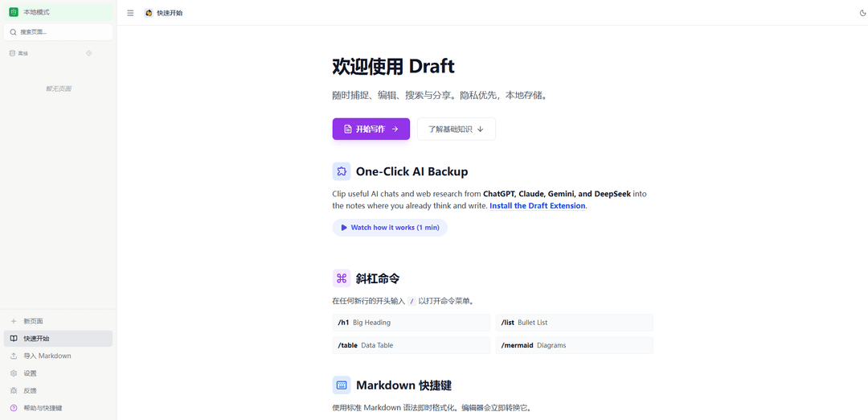The image size is (868, 420).
Task: Click the 暂无页面 placeholder text
Action: [x=58, y=89]
